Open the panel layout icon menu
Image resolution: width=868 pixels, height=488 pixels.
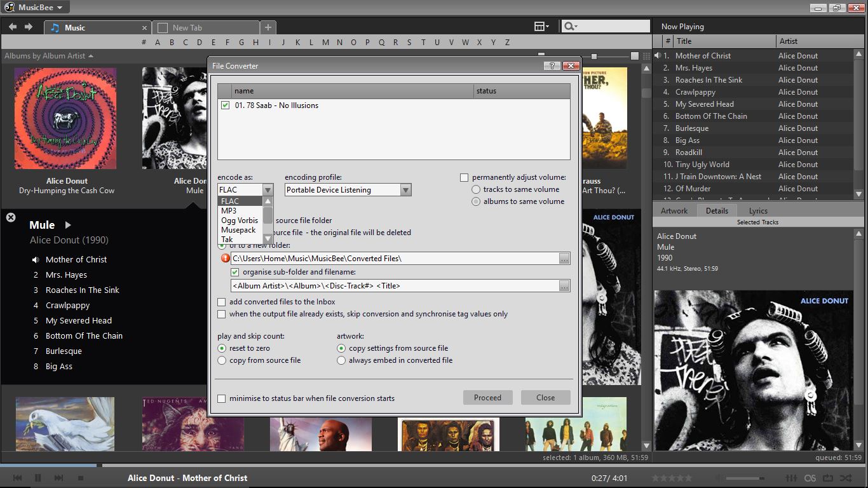541,26
